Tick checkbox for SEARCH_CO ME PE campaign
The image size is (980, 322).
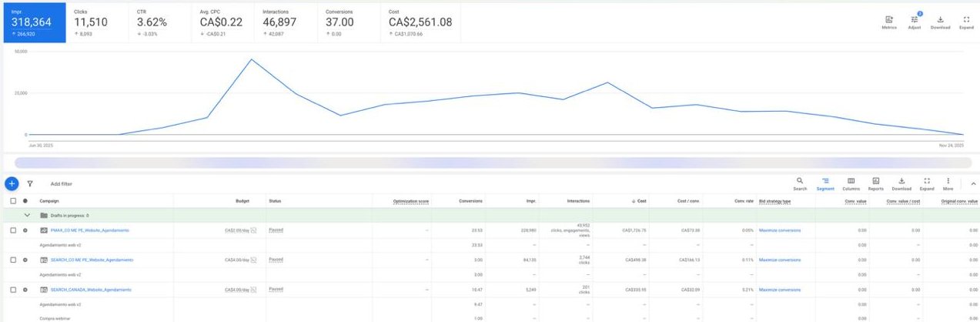tap(13, 260)
